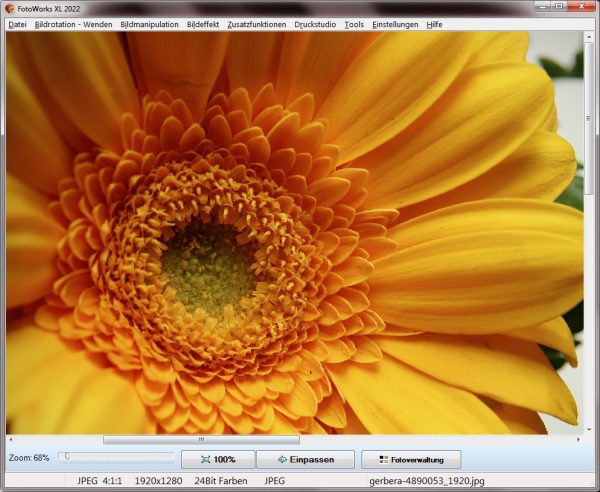The image size is (600, 492).
Task: Click the zoom slider handle
Action: pyautogui.click(x=67, y=457)
